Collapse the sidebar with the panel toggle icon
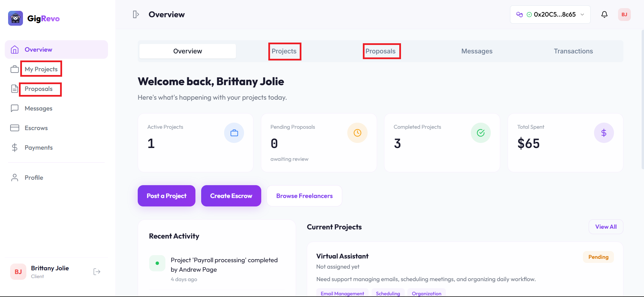 click(x=136, y=15)
